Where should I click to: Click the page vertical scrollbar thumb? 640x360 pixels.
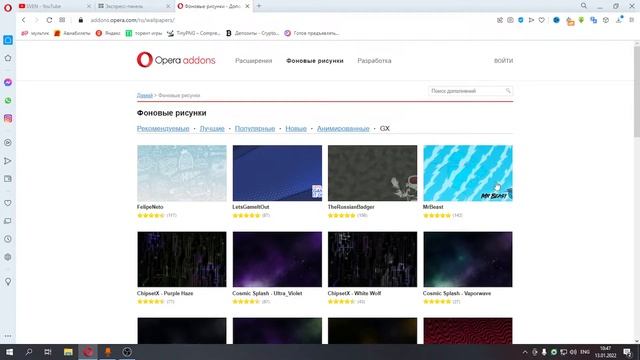tap(637, 92)
